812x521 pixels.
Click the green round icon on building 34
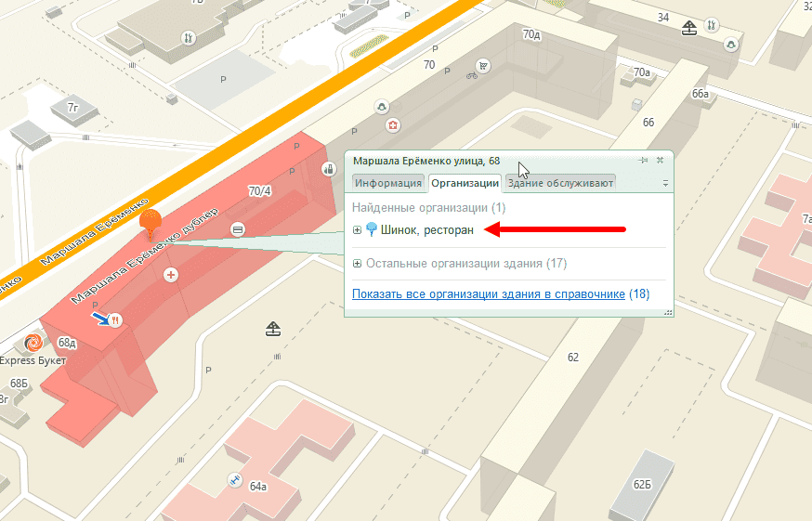pyautogui.click(x=730, y=45)
